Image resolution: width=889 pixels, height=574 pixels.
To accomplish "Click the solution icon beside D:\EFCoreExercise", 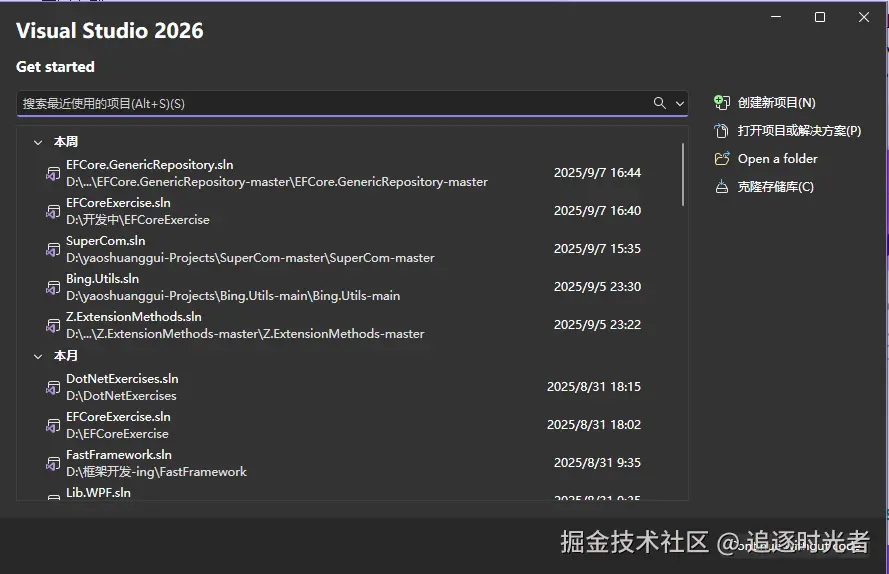I will 53,425.
